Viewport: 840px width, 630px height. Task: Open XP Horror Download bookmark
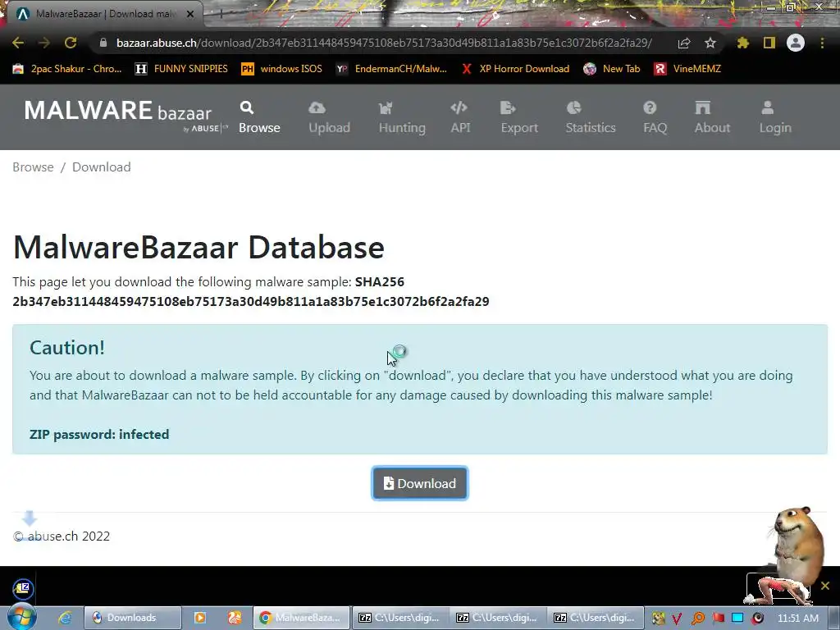point(516,69)
